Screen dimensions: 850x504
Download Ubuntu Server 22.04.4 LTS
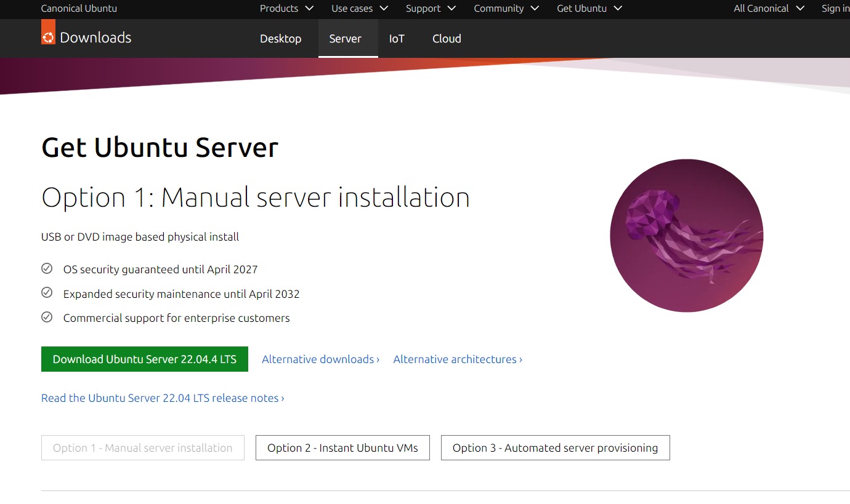click(x=145, y=359)
